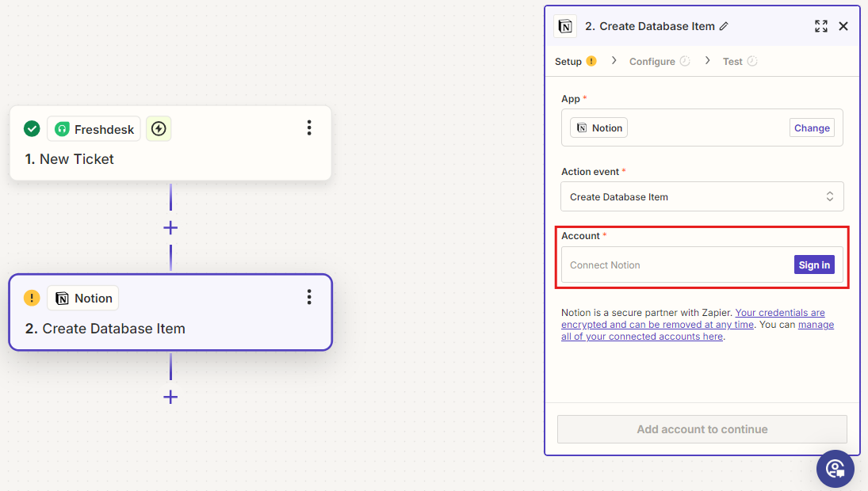Click Add account to continue button
Viewport: 868px width, 491px height.
pyautogui.click(x=702, y=429)
